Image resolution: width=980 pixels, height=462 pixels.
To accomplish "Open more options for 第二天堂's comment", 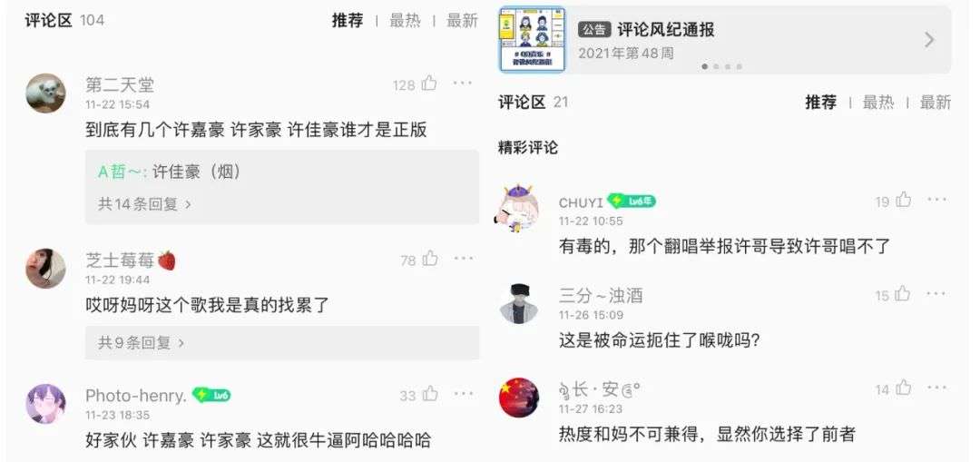I will 463,84.
